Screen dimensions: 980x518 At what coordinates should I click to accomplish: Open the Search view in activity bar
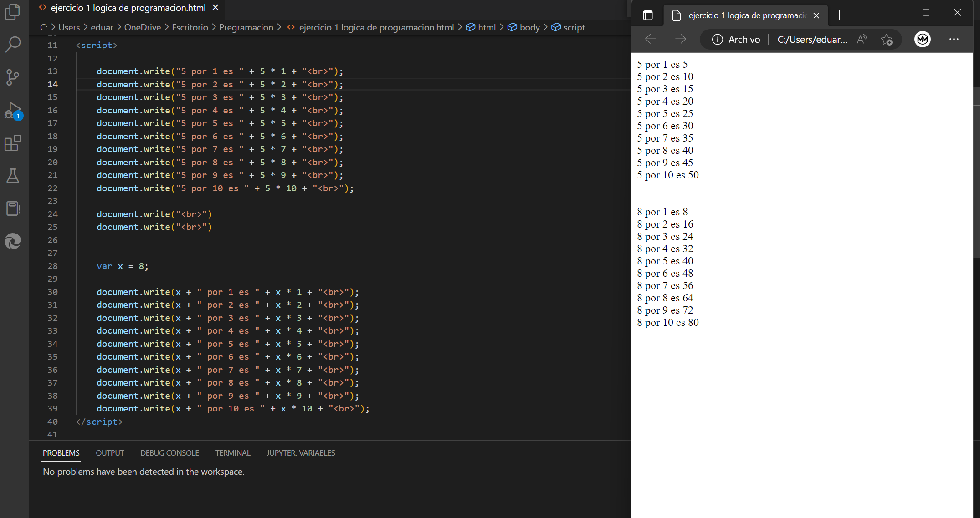click(13, 44)
